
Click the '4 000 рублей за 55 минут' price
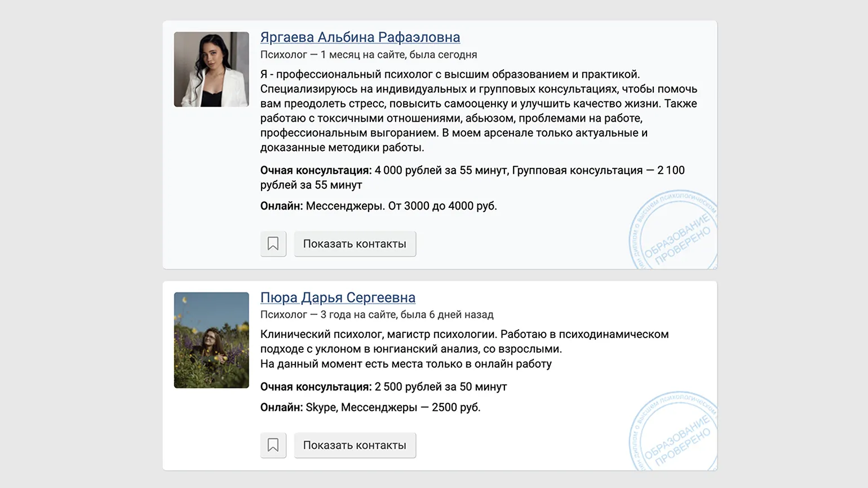[x=441, y=170]
